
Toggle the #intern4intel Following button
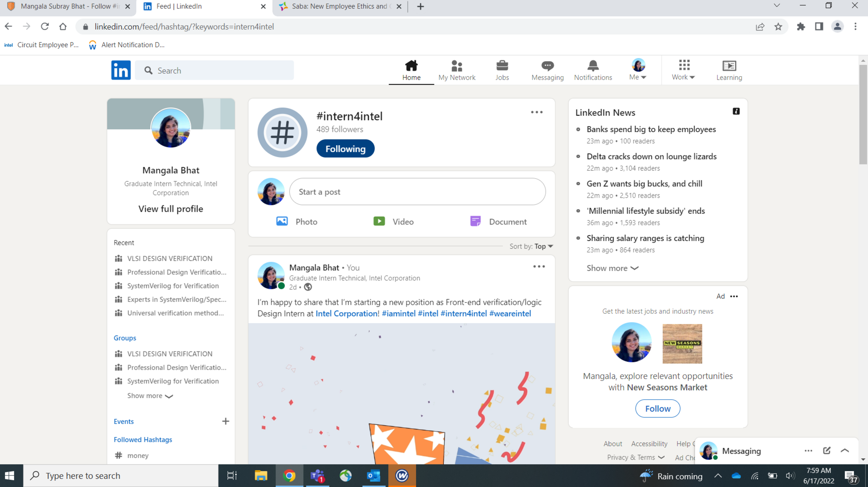(345, 149)
